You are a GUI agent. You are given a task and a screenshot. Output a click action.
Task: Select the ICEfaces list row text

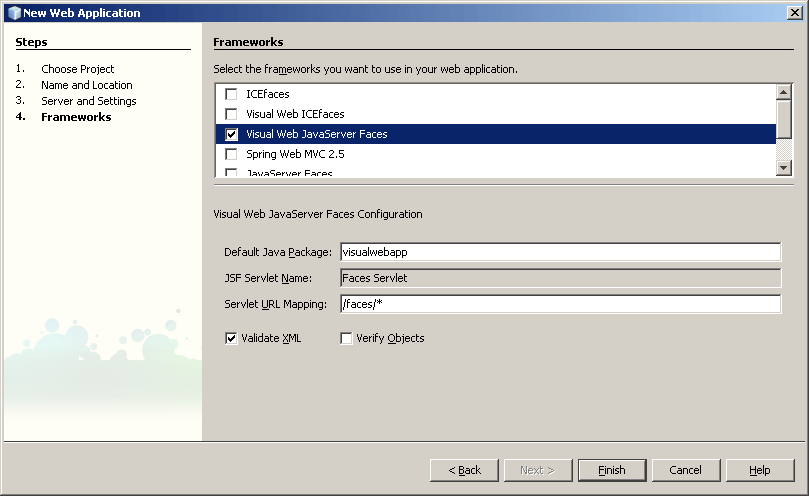[268, 94]
